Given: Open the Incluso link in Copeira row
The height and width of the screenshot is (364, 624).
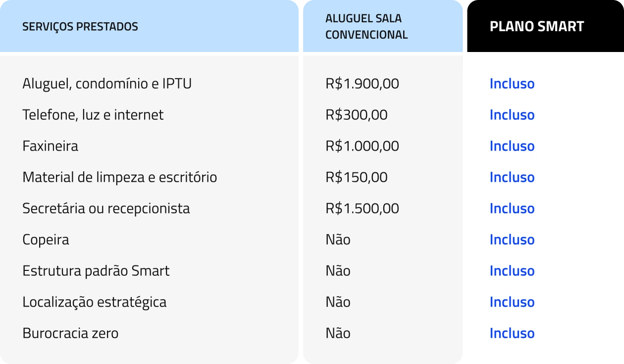Looking at the screenshot, I should [x=512, y=240].
